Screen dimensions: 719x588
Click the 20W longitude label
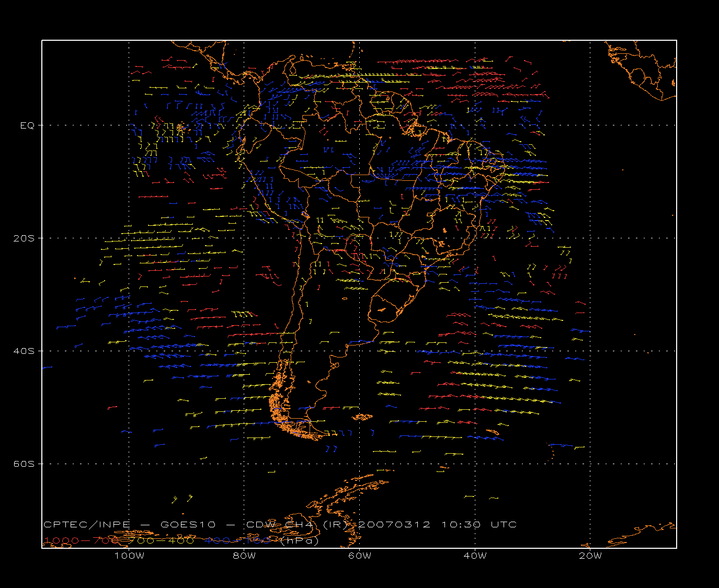tap(590, 556)
